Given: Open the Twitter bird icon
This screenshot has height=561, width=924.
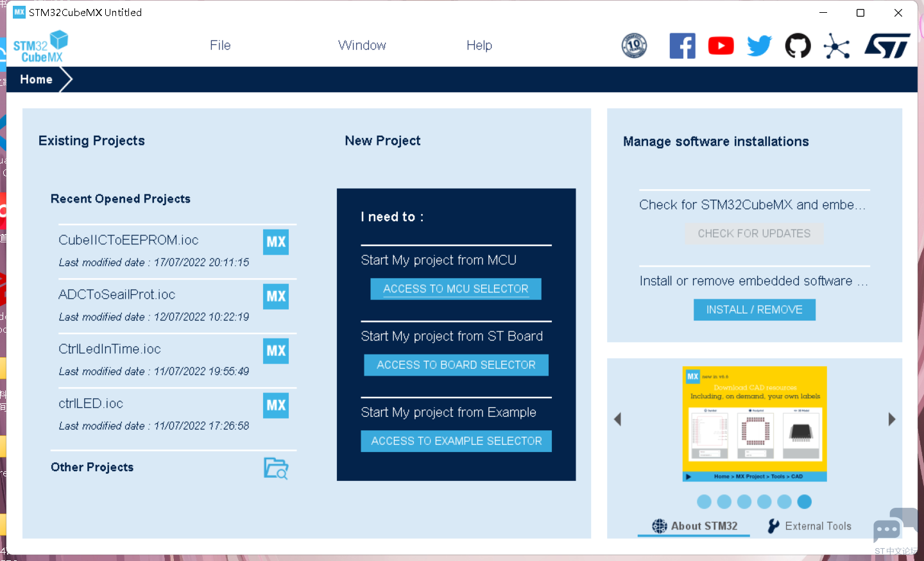Looking at the screenshot, I should click(x=759, y=46).
